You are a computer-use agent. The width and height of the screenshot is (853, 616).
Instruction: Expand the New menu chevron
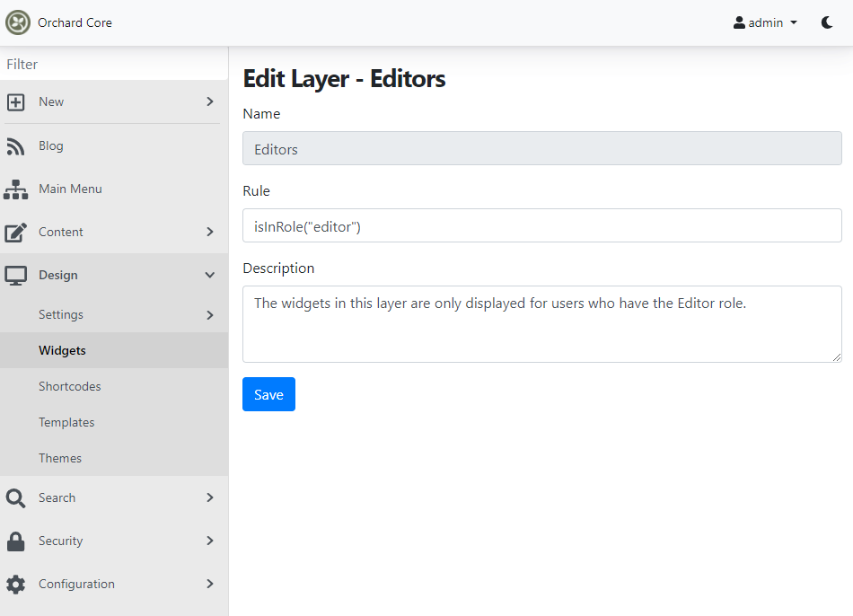click(x=210, y=101)
